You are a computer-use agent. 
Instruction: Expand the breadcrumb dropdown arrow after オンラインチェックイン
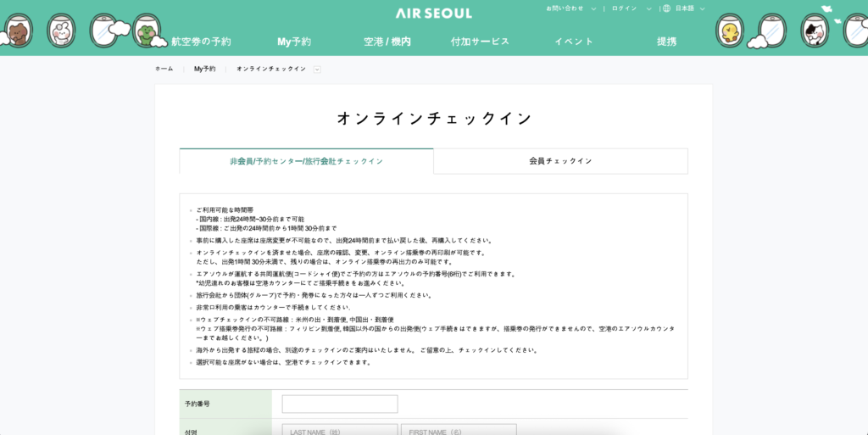(317, 70)
